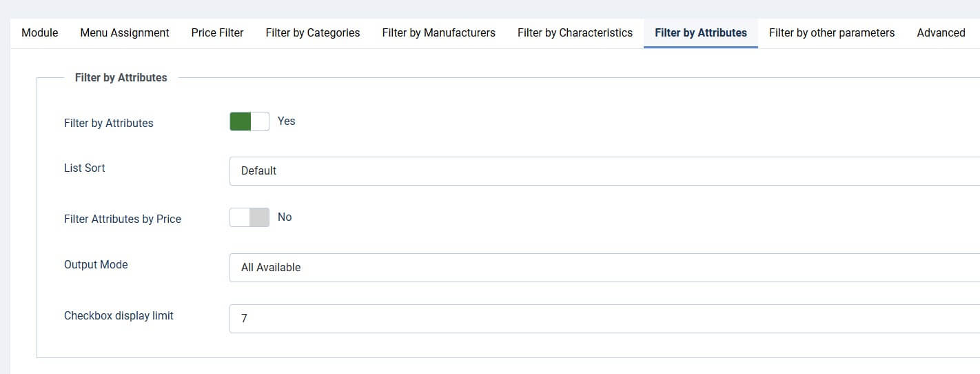Open the Filter by Manufacturers tab
The height and width of the screenshot is (374, 980).
438,32
